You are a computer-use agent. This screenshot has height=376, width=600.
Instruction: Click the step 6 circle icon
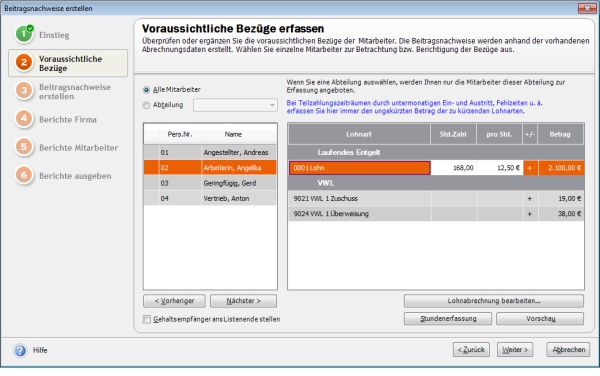pos(24,175)
